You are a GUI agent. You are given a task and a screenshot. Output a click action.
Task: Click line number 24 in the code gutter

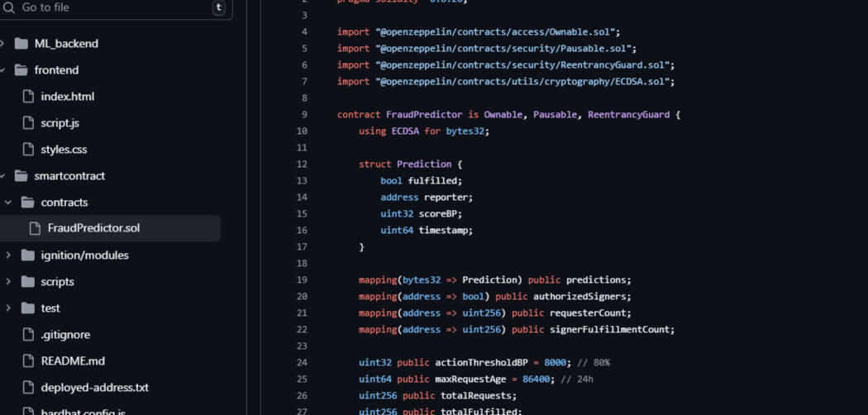click(x=302, y=363)
